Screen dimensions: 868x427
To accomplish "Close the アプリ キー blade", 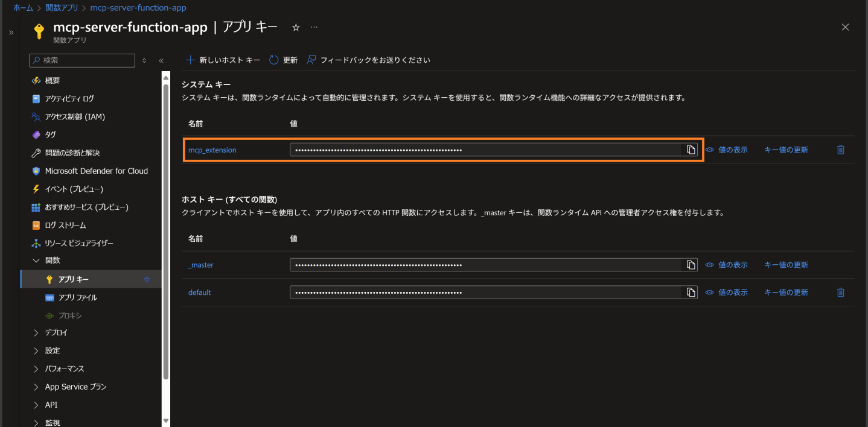I will coord(845,27).
